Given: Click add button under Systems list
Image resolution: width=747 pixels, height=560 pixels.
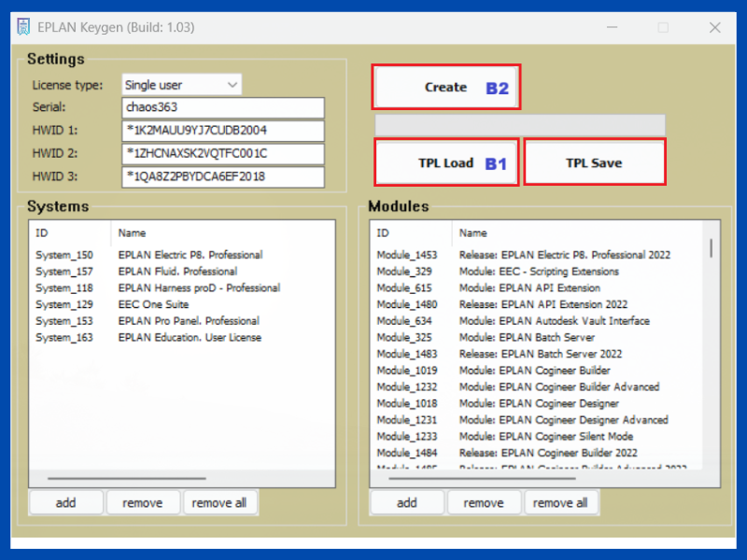Looking at the screenshot, I should tap(65, 503).
